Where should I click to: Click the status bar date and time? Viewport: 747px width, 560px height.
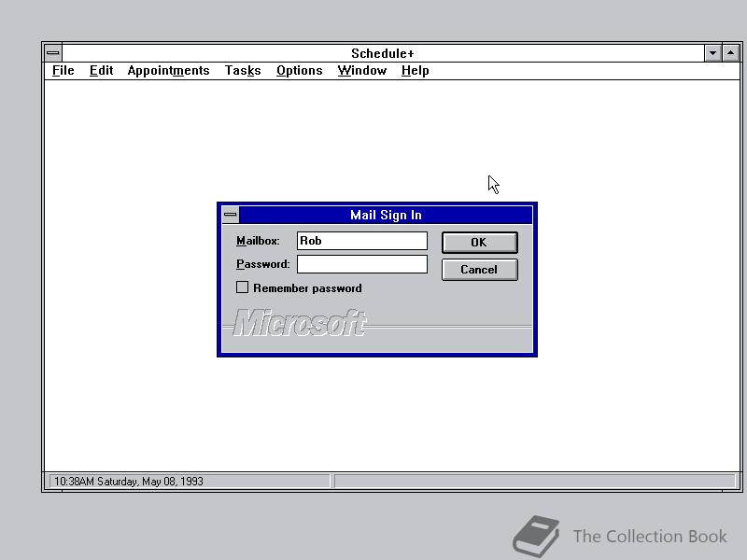pyautogui.click(x=129, y=481)
